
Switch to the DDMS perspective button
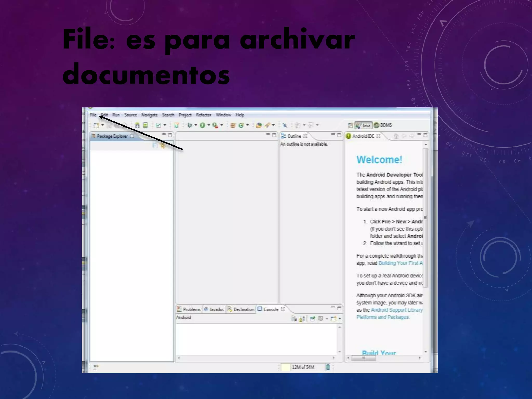383,125
